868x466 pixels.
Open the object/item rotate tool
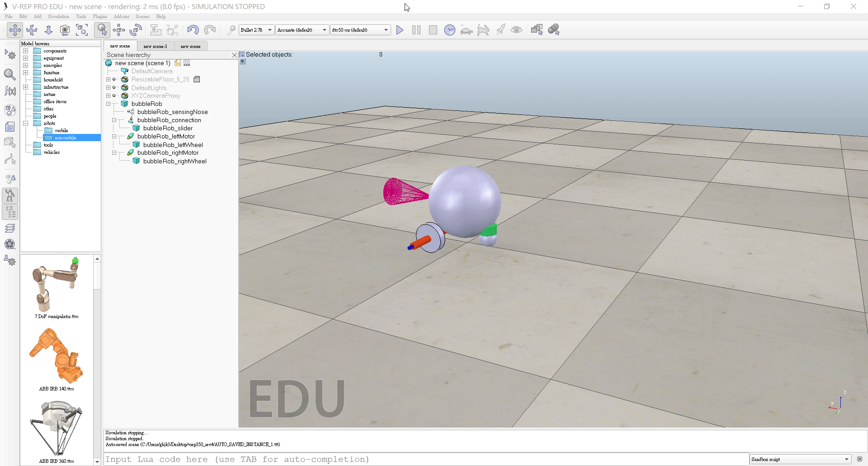coord(136,30)
